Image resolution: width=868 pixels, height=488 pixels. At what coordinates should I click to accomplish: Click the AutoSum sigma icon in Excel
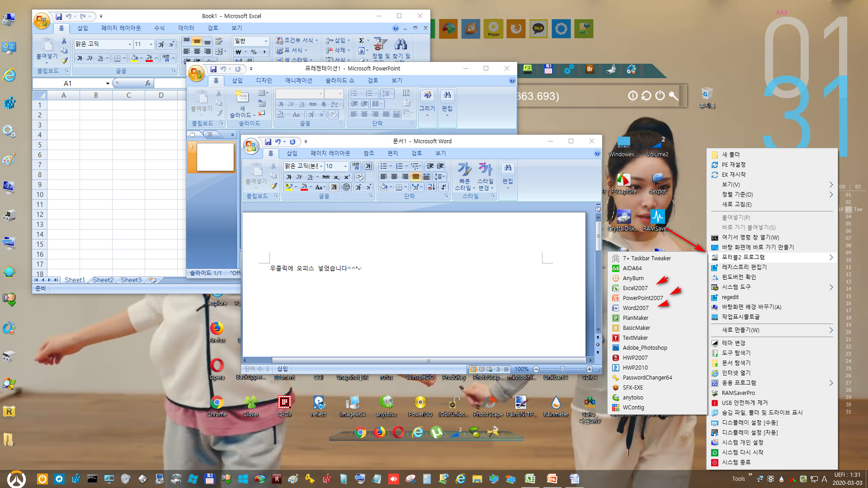click(x=361, y=41)
